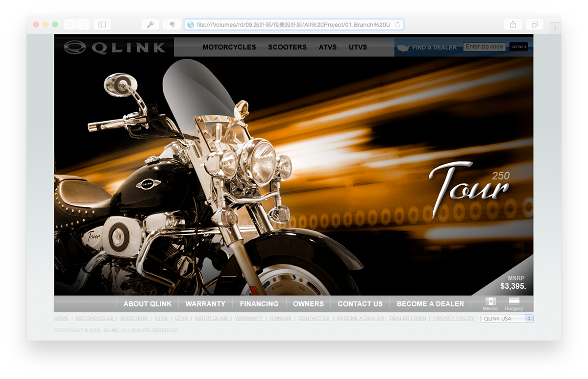588x379 pixels.
Task: Toggle the Safari sidebar button
Action: tap(102, 25)
